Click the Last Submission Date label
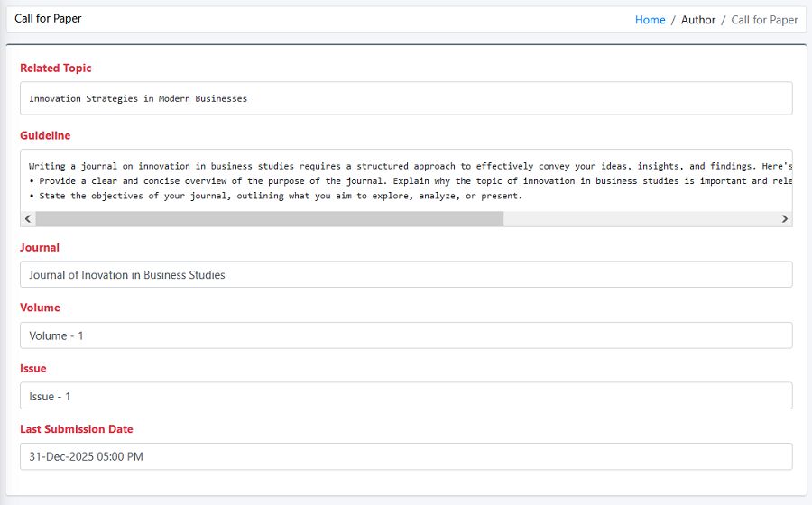The width and height of the screenshot is (812, 505). pos(77,429)
